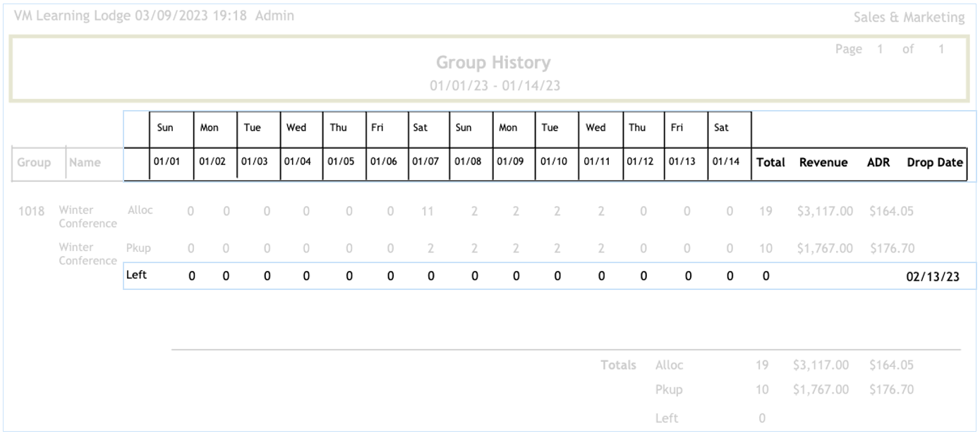This screenshot has height=436, width=980.
Task: Select the 01/07 date column header
Action: pyautogui.click(x=426, y=162)
